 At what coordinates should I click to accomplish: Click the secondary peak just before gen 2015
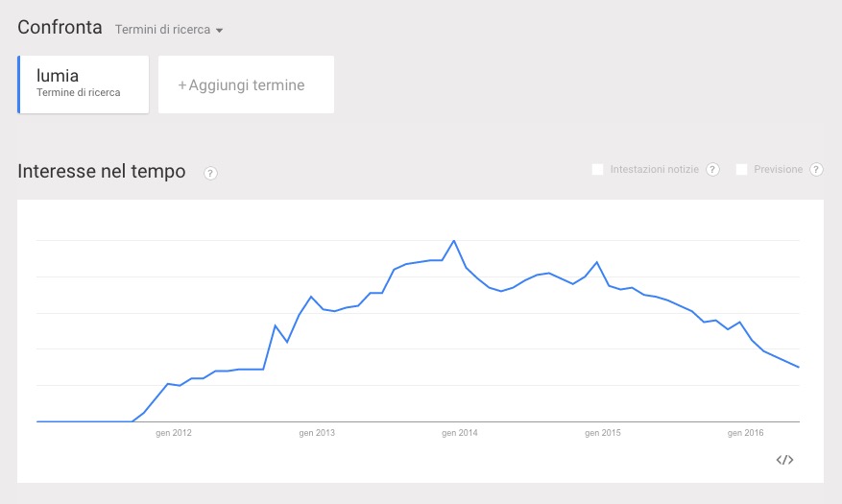597,262
